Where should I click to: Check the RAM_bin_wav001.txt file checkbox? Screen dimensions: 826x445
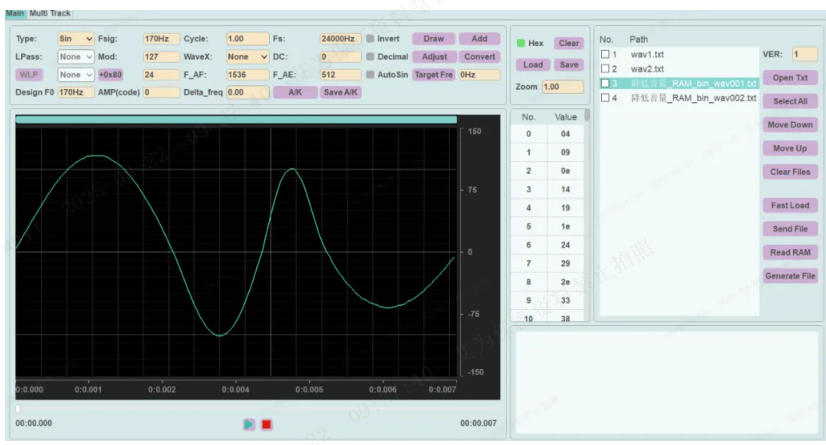(605, 83)
